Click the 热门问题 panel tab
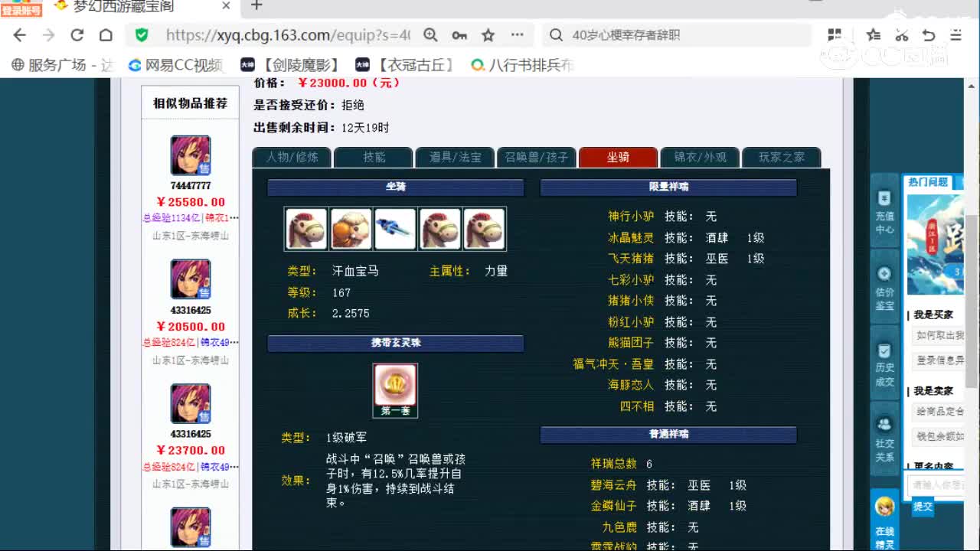 coord(928,181)
